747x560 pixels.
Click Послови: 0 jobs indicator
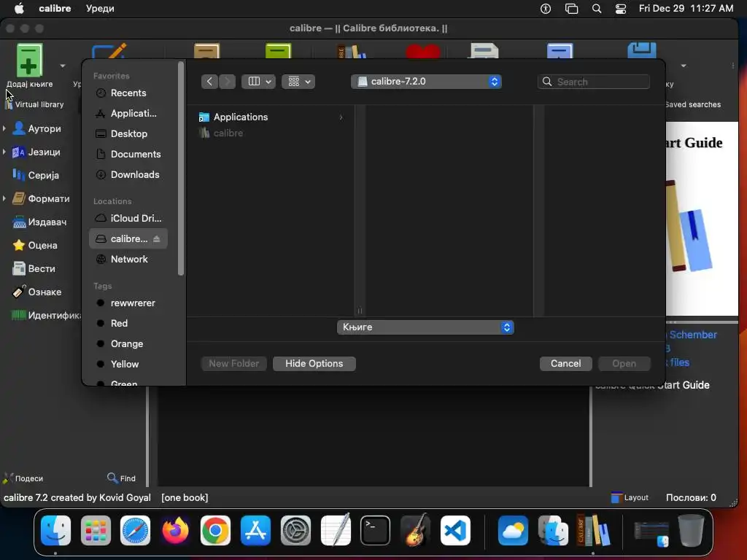point(691,497)
